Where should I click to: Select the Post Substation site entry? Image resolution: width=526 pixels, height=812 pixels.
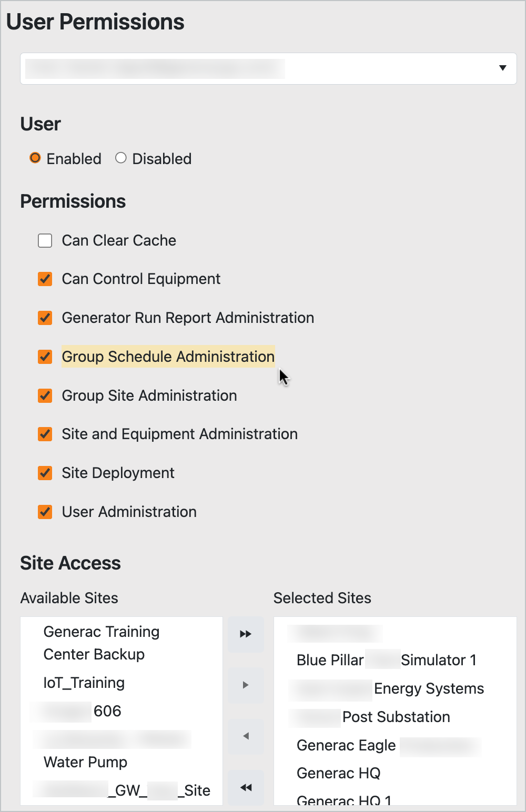(396, 717)
